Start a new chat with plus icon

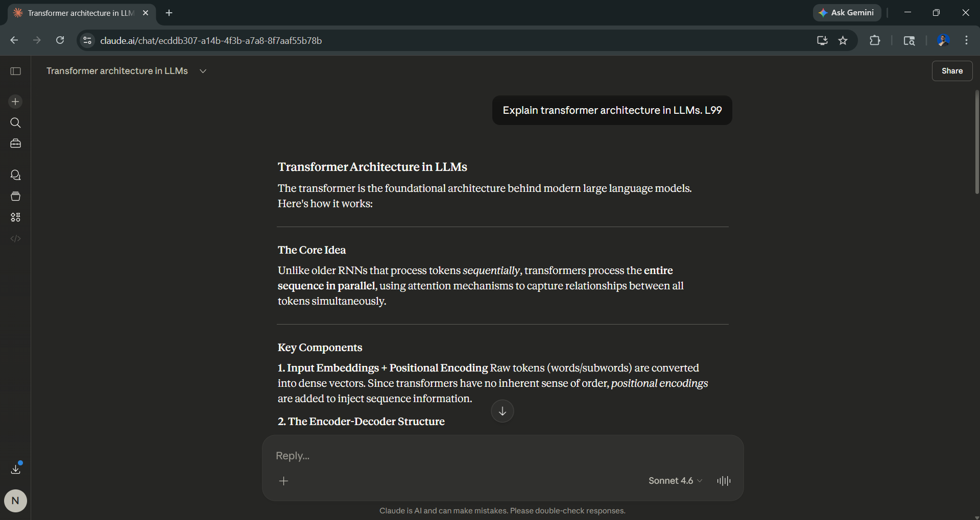[x=15, y=102]
